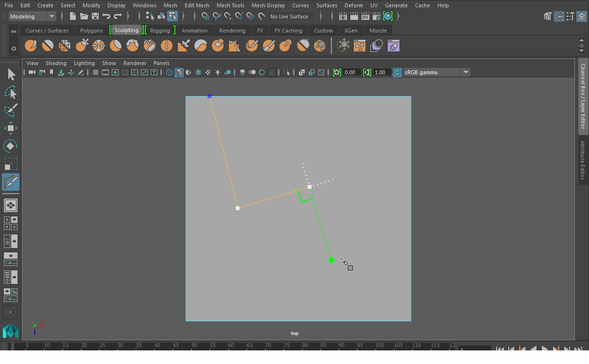The image size is (589, 364).
Task: Select the Pinch sculpt tool
Action: coord(99,46)
